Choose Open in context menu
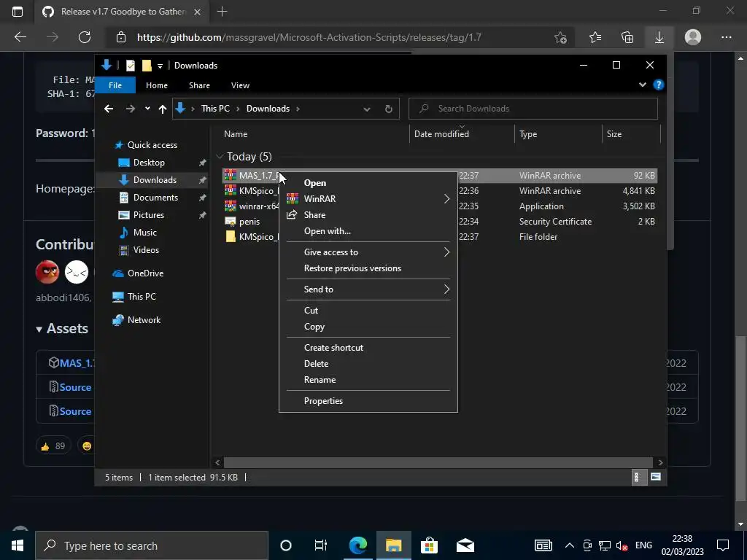Screen dimensions: 747x560 coord(368,183)
